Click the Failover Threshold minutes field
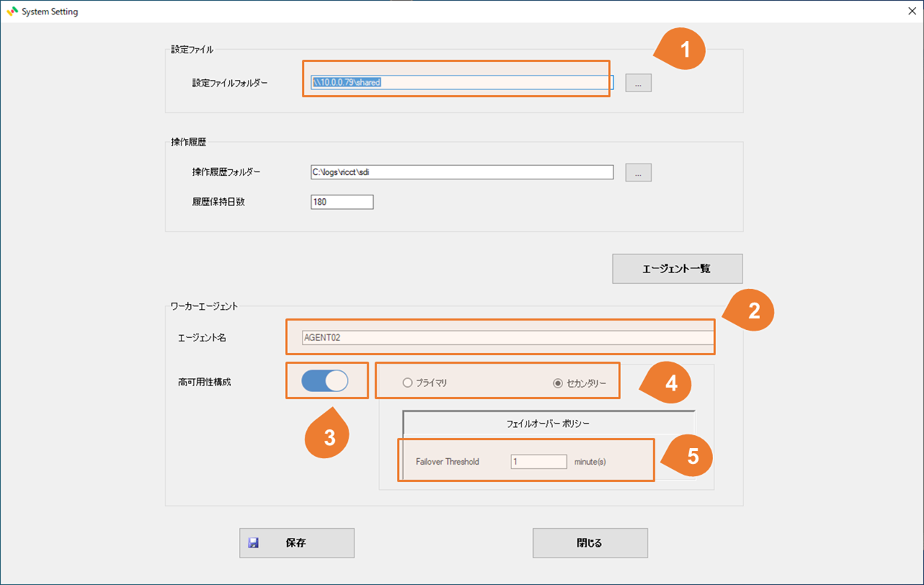Screen dimensions: 924x585 click(x=539, y=462)
